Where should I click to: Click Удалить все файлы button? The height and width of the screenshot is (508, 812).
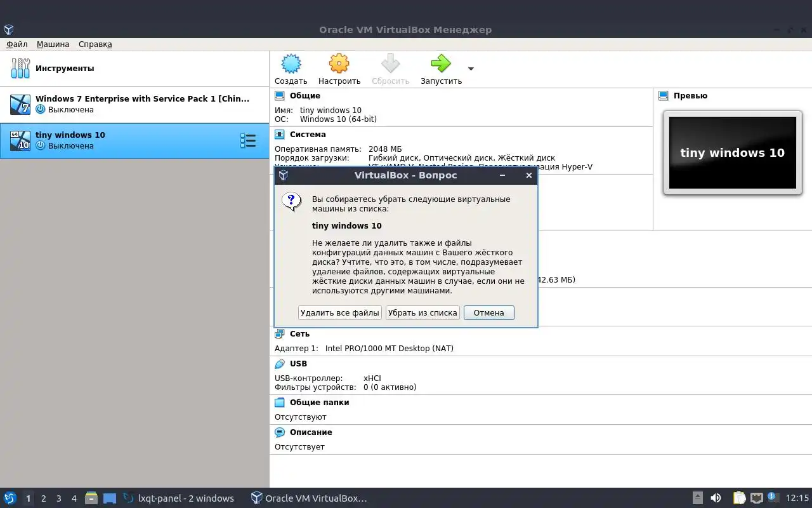pyautogui.click(x=340, y=312)
